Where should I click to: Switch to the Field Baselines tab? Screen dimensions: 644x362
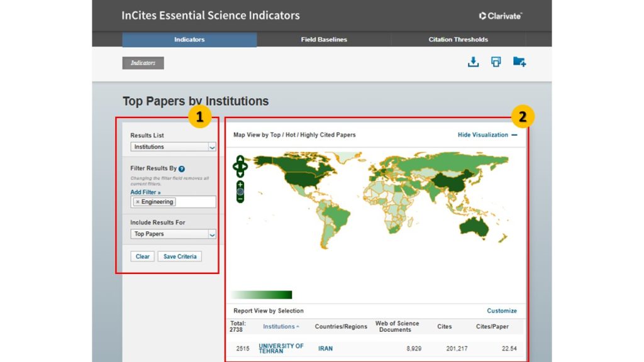coord(324,40)
